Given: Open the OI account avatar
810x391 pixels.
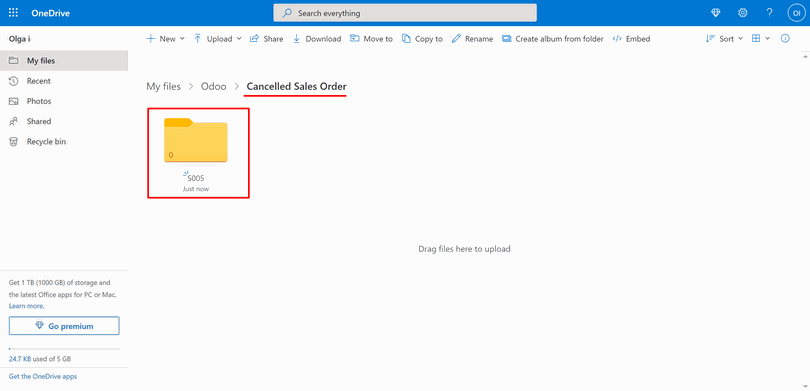Looking at the screenshot, I should click(x=796, y=13).
